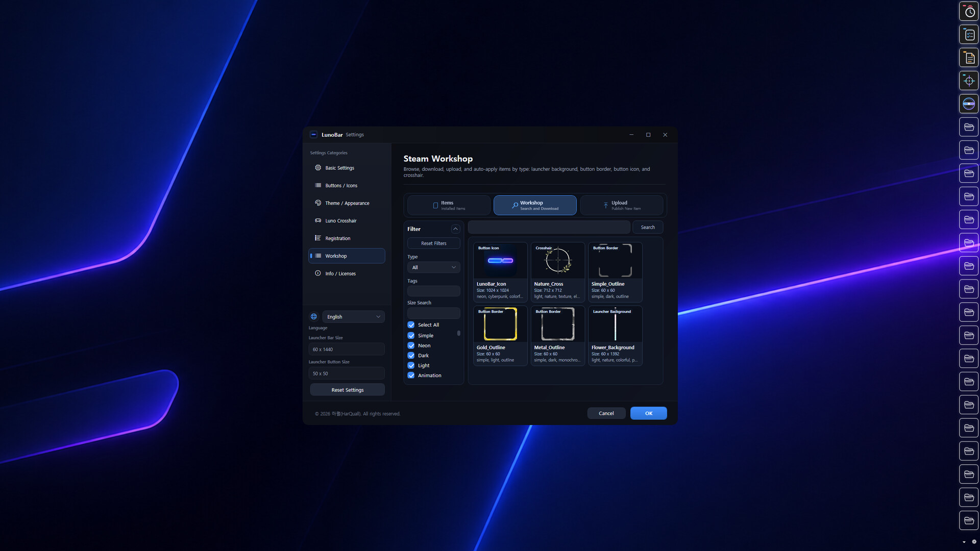This screenshot has width=980, height=551.
Task: Open the Type dropdown showing All
Action: coord(433,267)
